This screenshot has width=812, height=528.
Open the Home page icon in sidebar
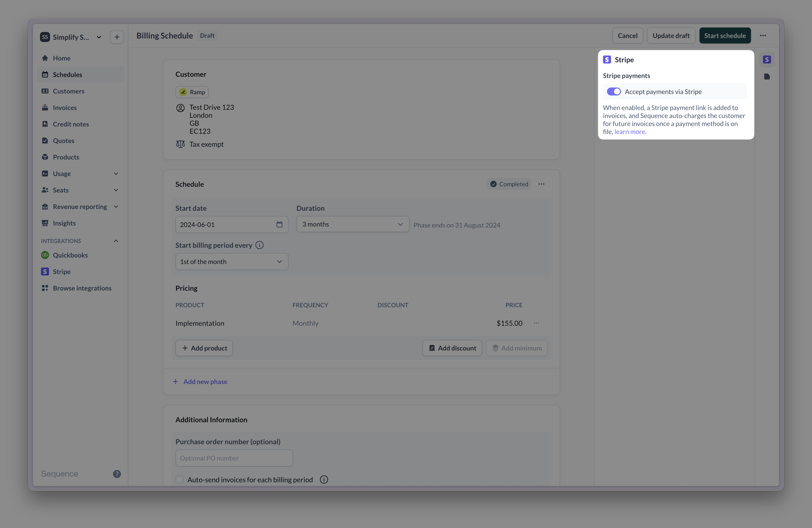[x=45, y=58]
